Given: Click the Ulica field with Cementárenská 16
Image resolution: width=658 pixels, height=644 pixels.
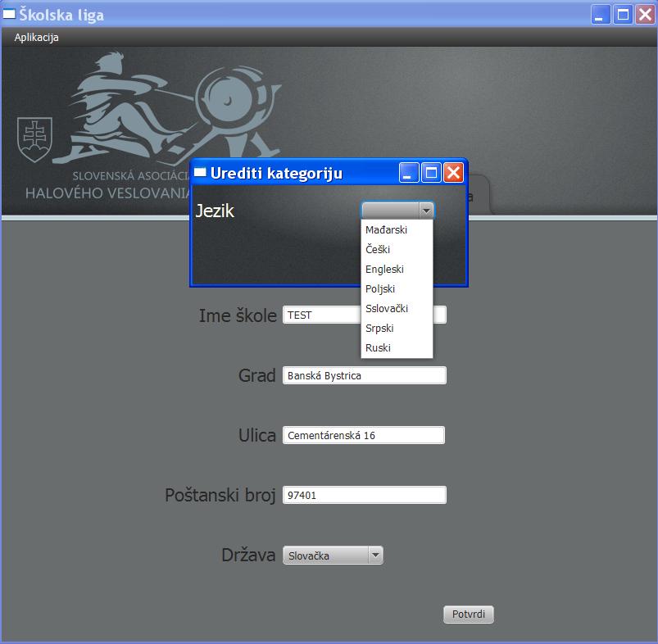Looking at the screenshot, I should click(363, 436).
